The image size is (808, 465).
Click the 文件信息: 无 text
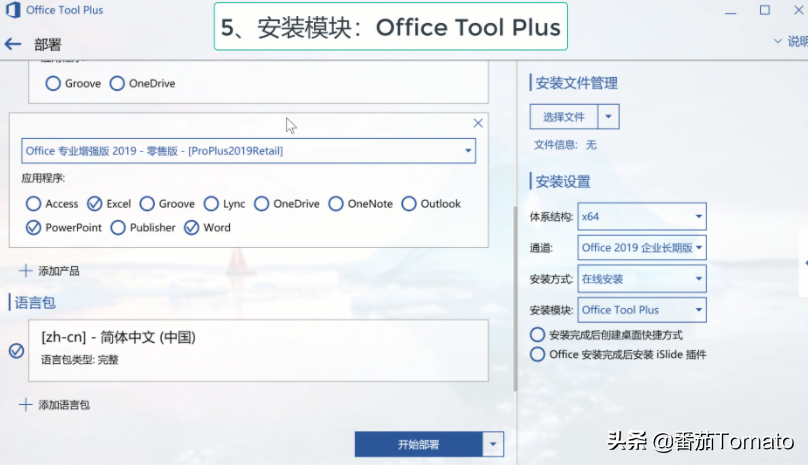[x=565, y=145]
